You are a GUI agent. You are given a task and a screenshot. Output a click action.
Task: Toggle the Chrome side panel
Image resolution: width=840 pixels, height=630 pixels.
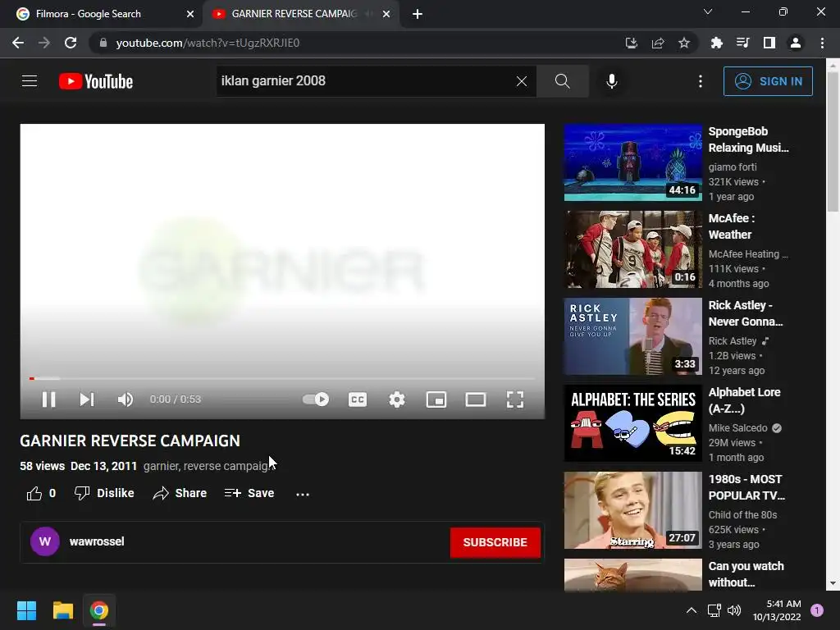pyautogui.click(x=769, y=43)
